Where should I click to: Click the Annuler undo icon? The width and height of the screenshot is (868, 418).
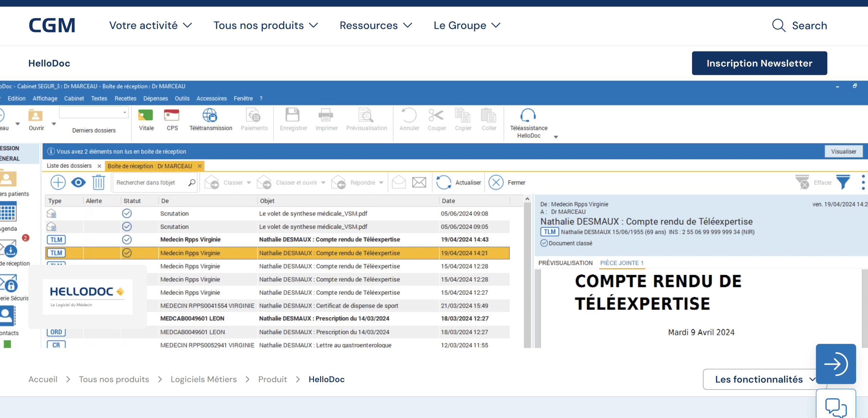tap(409, 115)
